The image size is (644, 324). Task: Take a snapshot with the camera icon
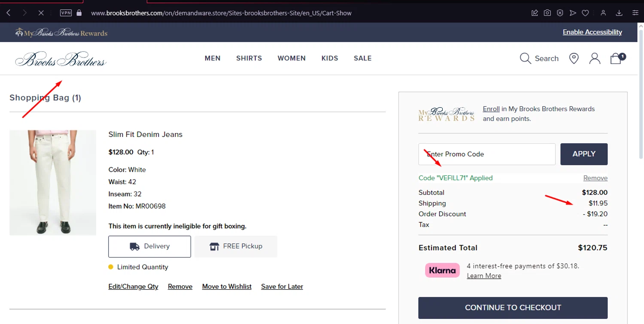[547, 13]
